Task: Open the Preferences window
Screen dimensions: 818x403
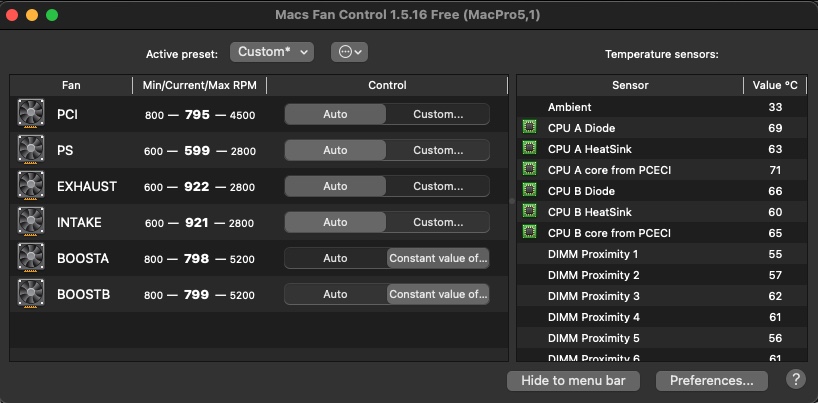Action: [711, 380]
